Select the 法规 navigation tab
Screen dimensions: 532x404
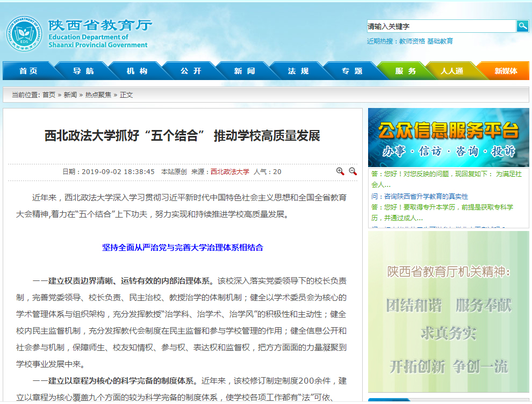(x=298, y=71)
